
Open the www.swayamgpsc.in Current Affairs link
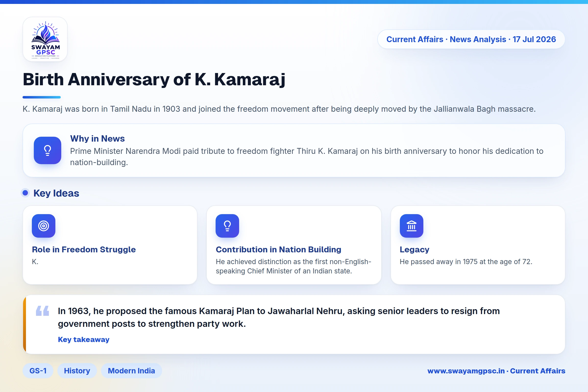click(496, 371)
